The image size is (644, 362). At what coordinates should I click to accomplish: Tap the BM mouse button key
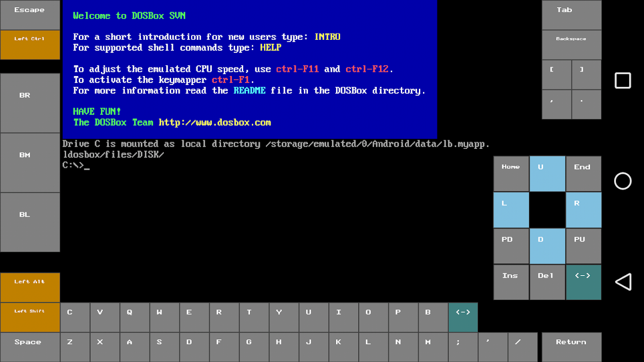click(30, 162)
